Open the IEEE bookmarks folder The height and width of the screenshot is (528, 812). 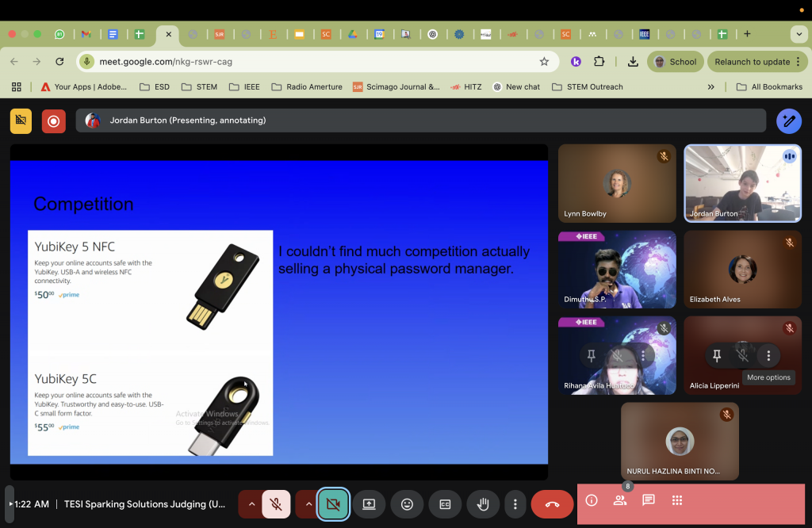(x=244, y=87)
